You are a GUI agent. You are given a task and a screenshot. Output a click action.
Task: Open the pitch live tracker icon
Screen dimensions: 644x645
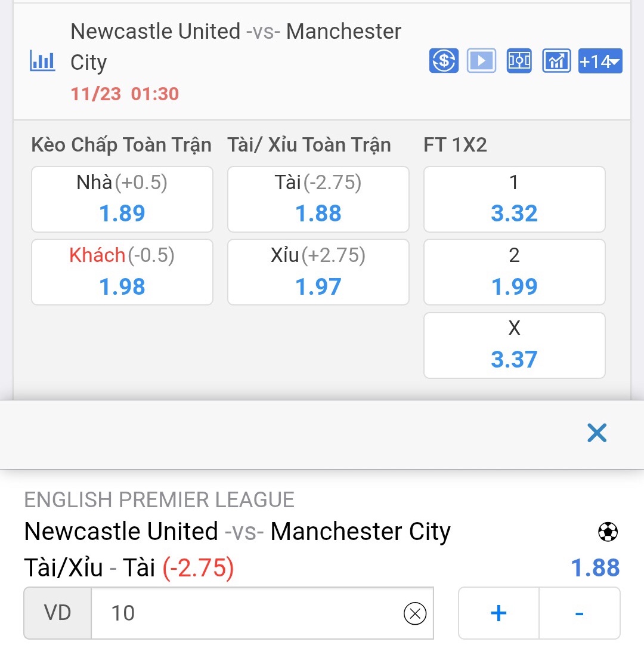pos(519,61)
